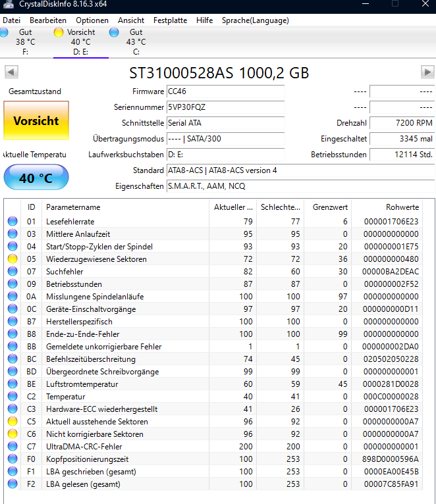Click the Standard field ATA8-ACS version 4

[300, 170]
